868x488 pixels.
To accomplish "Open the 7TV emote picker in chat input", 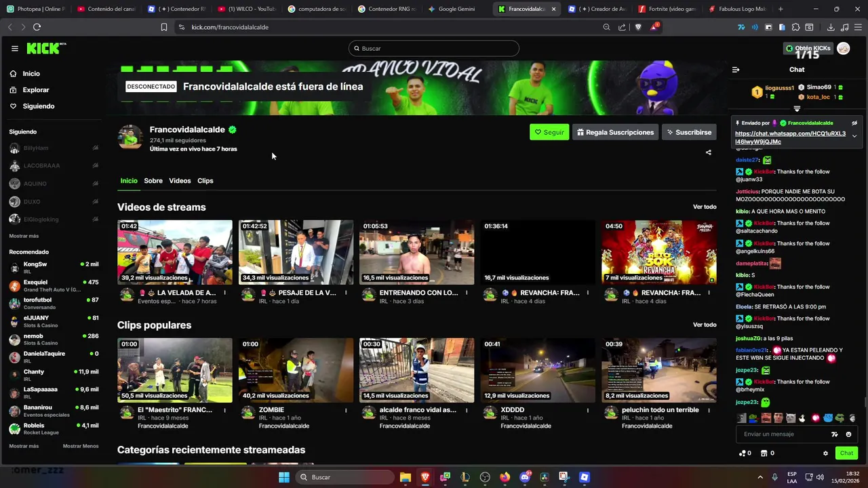I will point(835,434).
